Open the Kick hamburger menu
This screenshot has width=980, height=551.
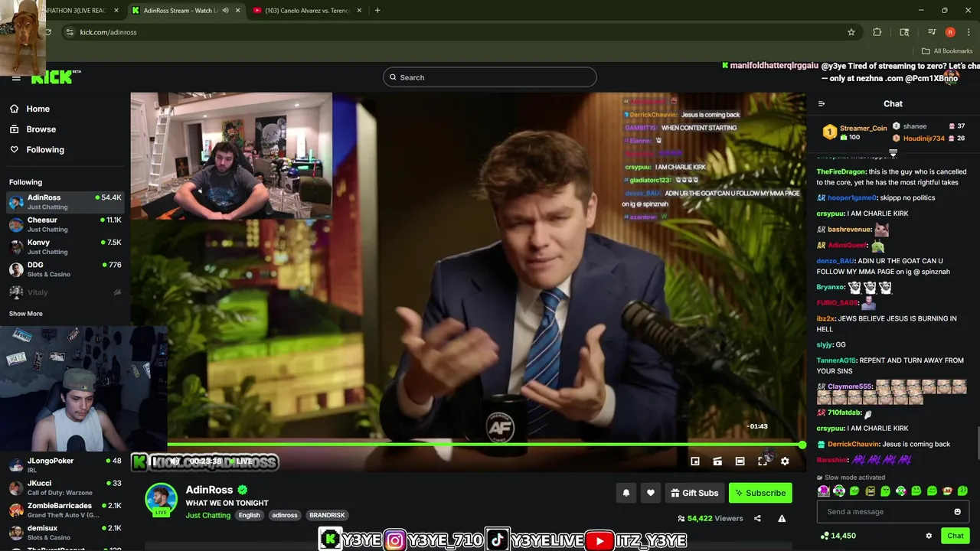click(x=16, y=78)
